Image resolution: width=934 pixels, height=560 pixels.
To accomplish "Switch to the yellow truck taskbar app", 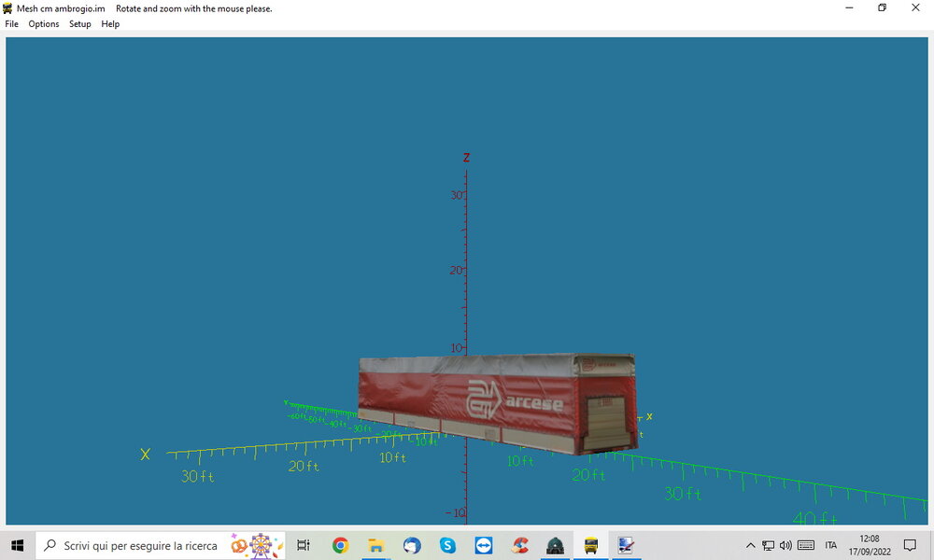I will click(591, 545).
